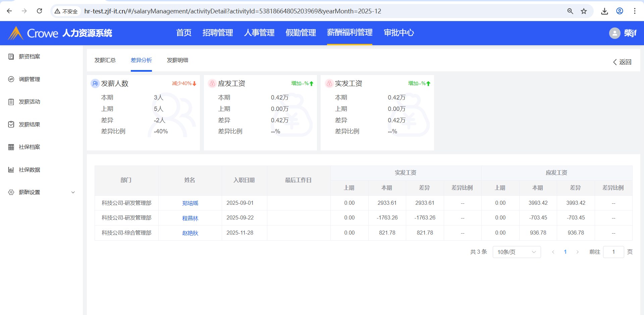The height and width of the screenshot is (315, 644).
Task: Click the 发薪结果 checkmark icon
Action: [x=11, y=124]
